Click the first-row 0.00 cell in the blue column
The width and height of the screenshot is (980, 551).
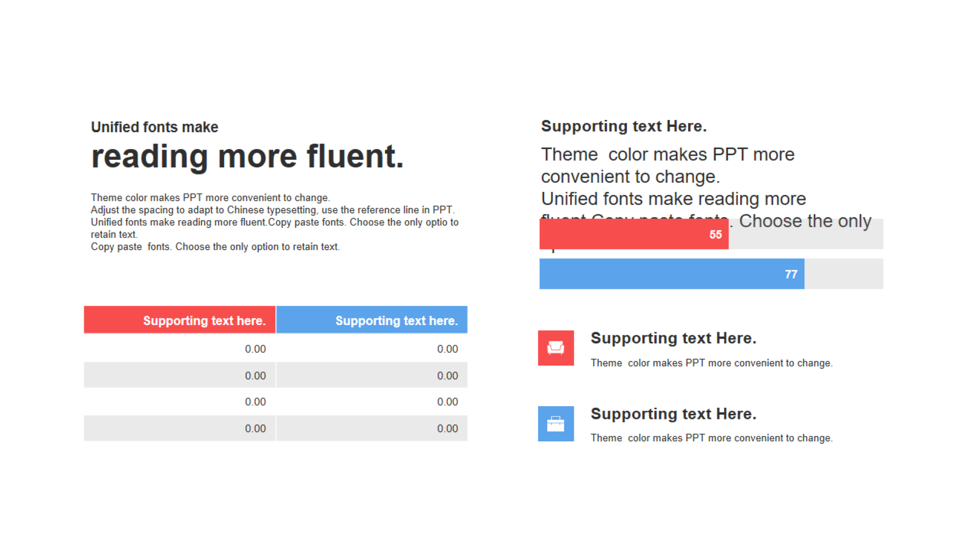372,349
